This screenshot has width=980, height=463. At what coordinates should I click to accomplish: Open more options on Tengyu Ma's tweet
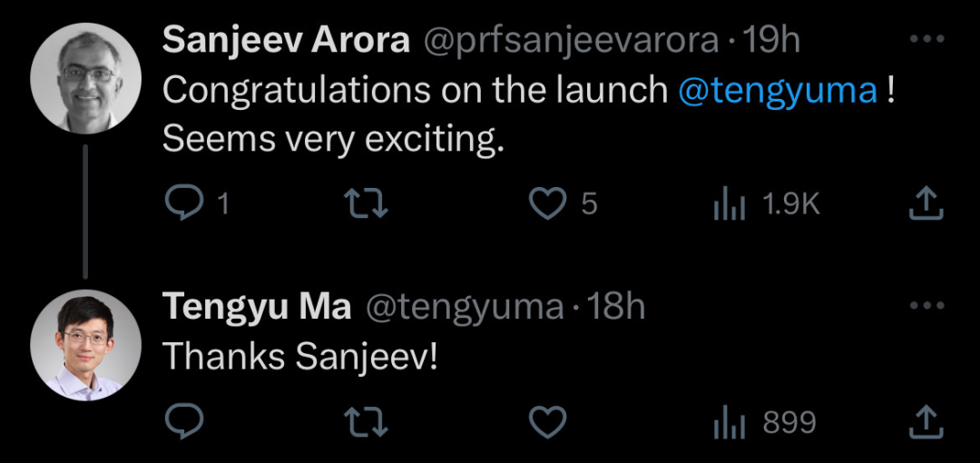926,305
